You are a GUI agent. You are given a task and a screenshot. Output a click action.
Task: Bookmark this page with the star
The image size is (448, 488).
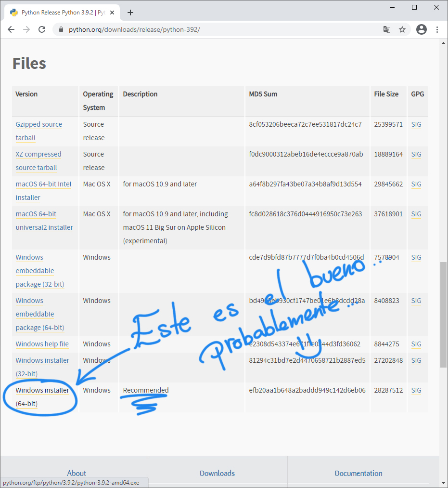tap(402, 29)
